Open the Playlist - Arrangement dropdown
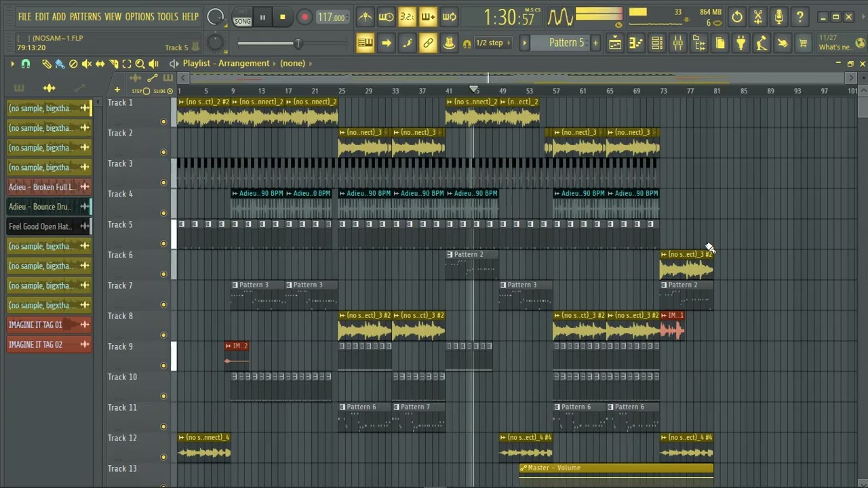The image size is (868, 488). [x=226, y=63]
